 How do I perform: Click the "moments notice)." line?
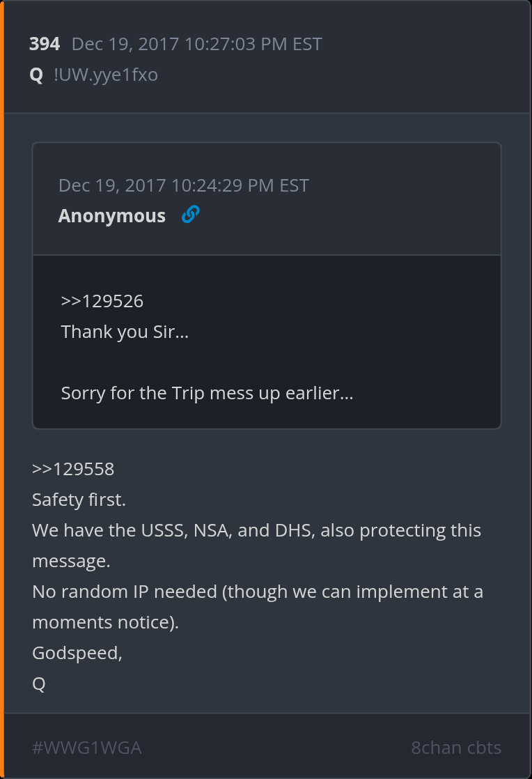105,622
